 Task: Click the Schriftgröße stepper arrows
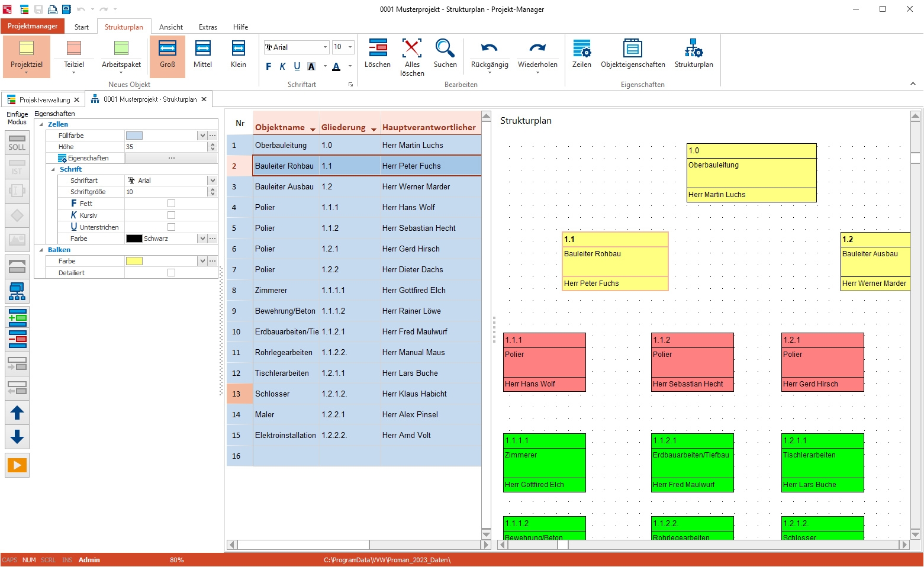[213, 192]
